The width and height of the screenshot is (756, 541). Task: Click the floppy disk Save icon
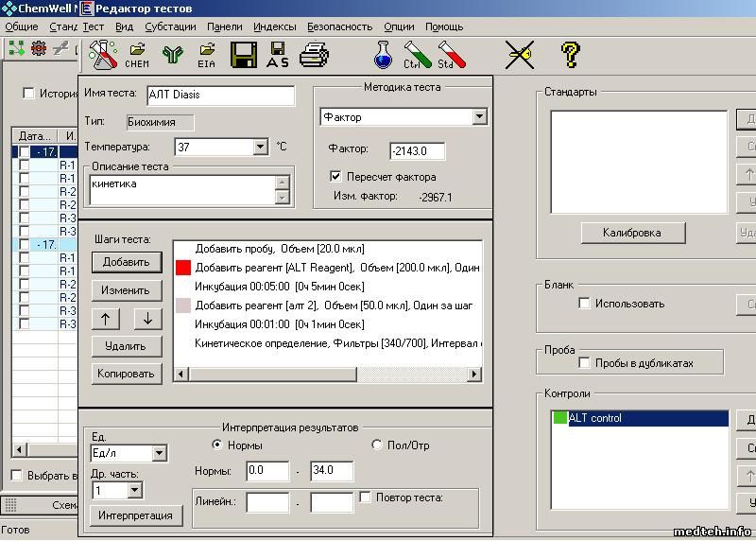(245, 54)
